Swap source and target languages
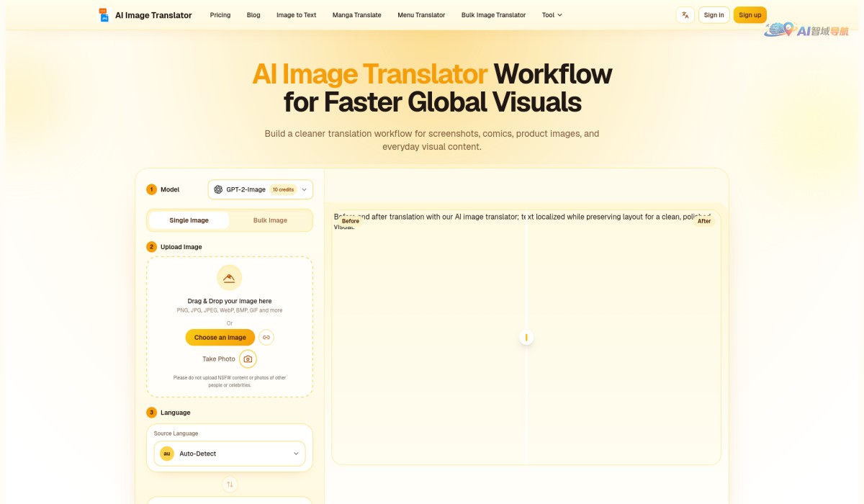The width and height of the screenshot is (864, 504). pyautogui.click(x=230, y=485)
